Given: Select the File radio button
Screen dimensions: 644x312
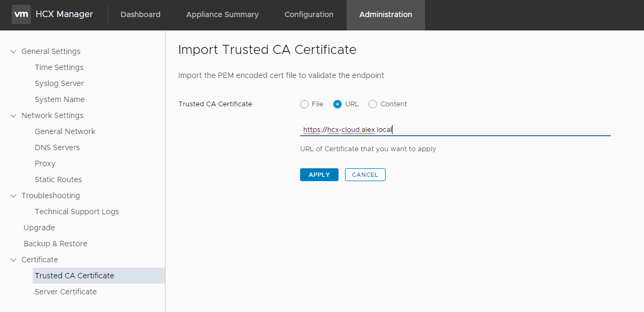Looking at the screenshot, I should [x=304, y=104].
